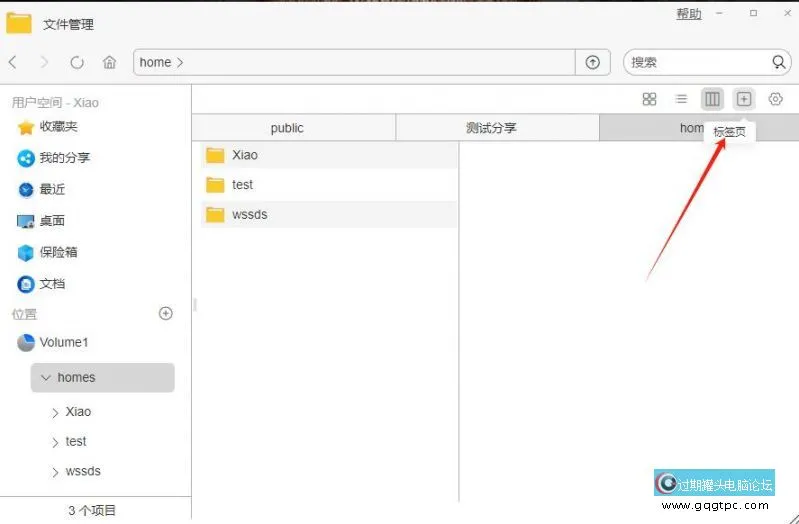Maximize the file manager window
The width and height of the screenshot is (799, 524).
tap(753, 13)
